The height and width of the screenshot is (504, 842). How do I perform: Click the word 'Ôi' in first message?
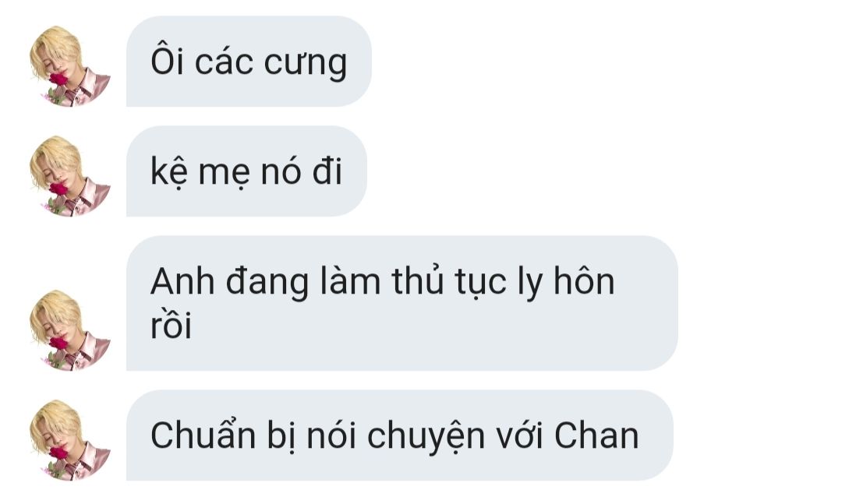(x=168, y=60)
